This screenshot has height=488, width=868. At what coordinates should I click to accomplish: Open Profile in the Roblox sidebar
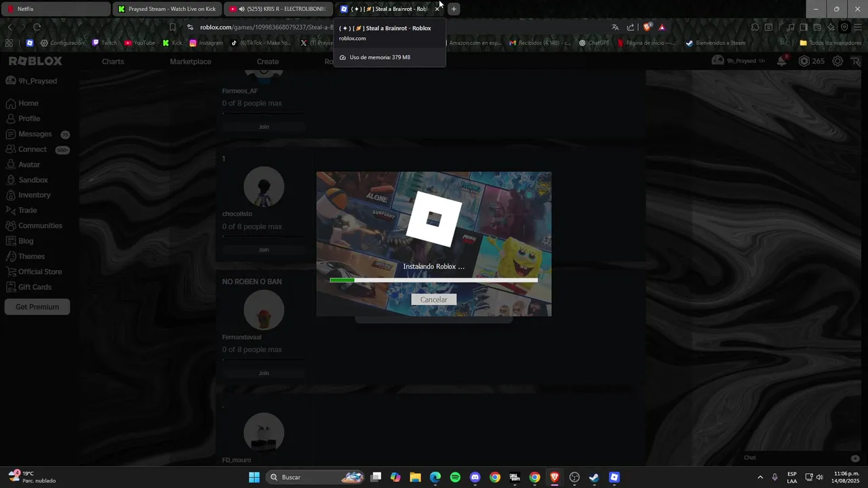[23, 119]
